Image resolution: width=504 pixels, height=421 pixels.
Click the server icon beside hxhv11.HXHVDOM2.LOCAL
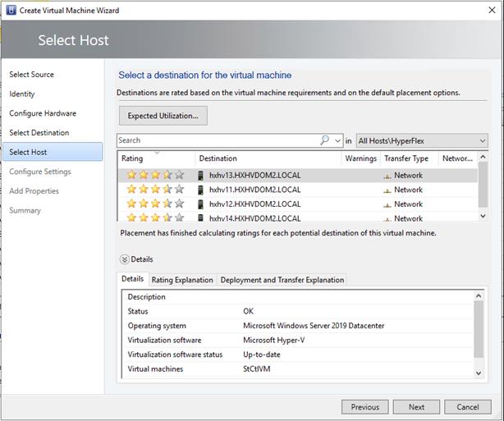pyautogui.click(x=200, y=190)
